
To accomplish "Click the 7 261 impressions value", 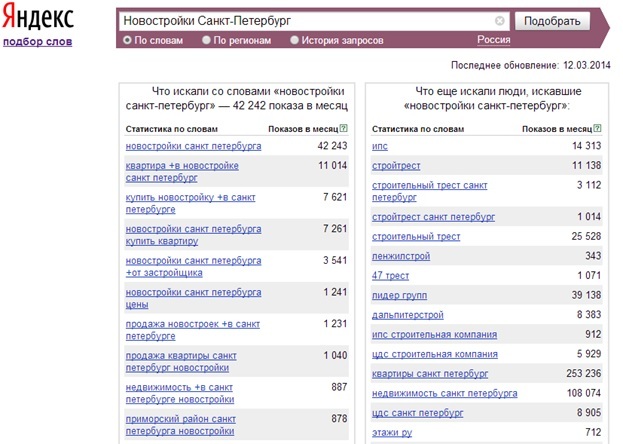I will [x=335, y=229].
